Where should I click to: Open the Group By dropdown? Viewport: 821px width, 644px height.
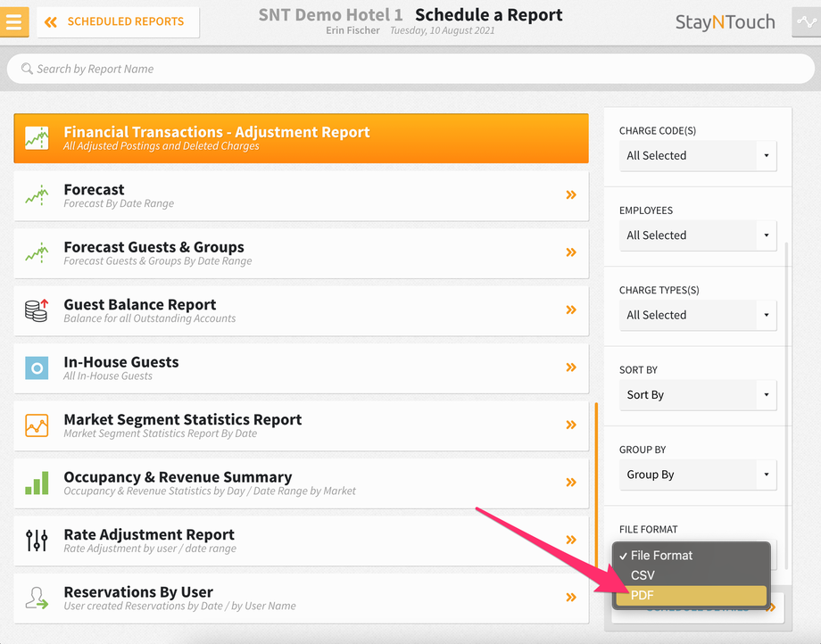pyautogui.click(x=698, y=475)
